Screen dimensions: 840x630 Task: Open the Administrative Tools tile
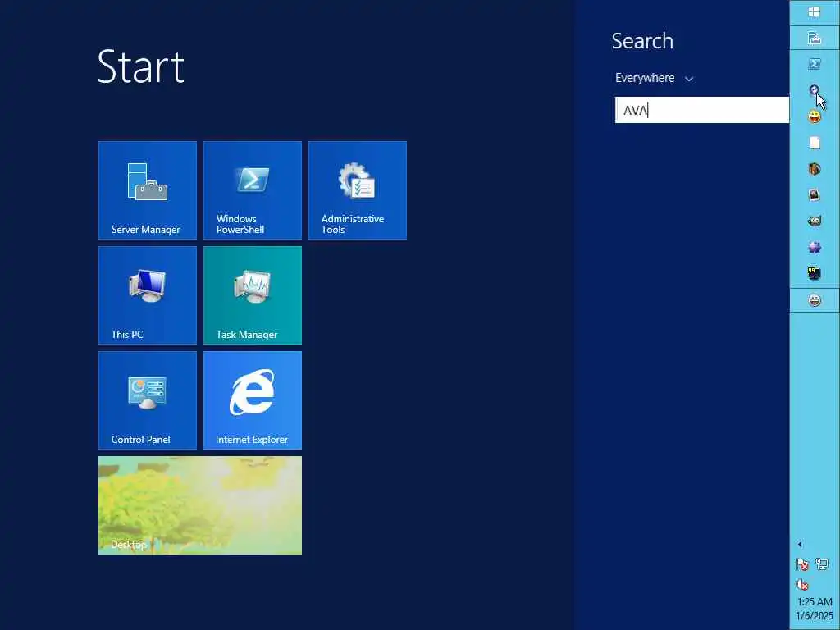point(358,190)
